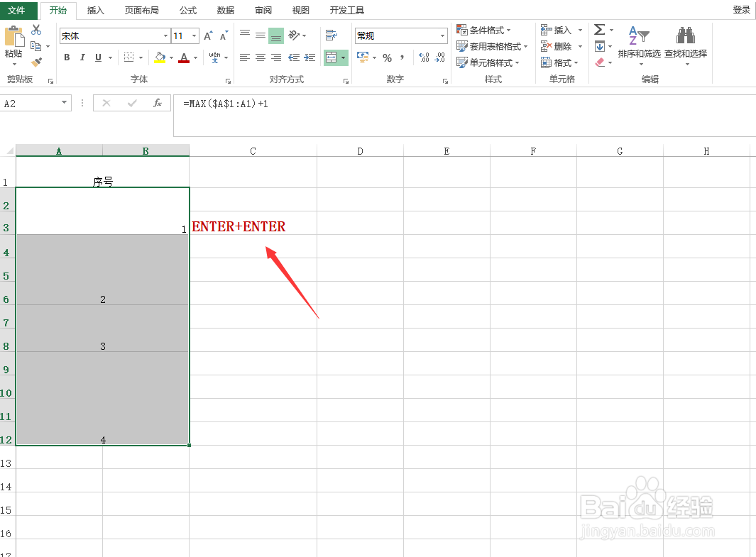756x557 pixels.
Task: Click the increase indent icon
Action: click(x=309, y=57)
